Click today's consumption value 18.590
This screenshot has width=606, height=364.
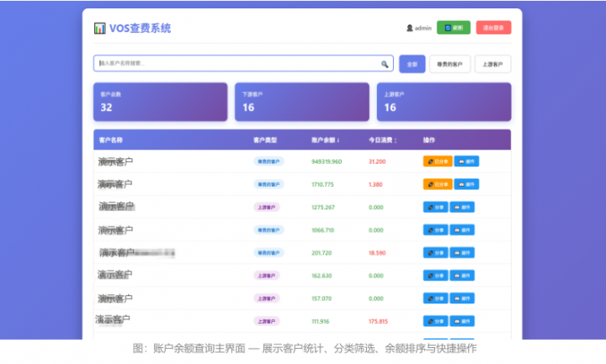click(x=377, y=253)
